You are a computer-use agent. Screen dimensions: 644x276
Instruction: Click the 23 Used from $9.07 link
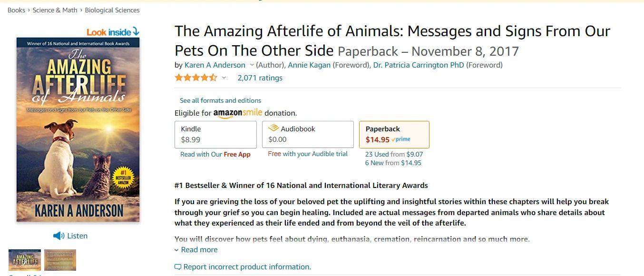pyautogui.click(x=394, y=154)
